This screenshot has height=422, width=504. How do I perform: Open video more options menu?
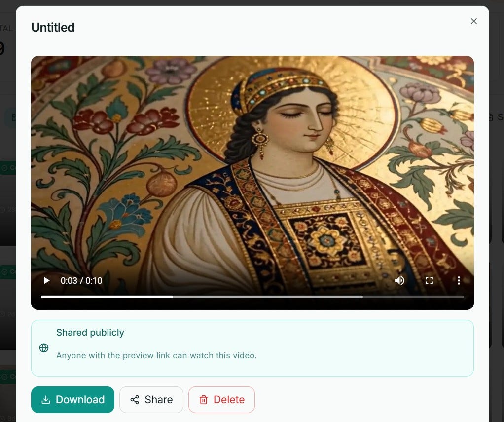(x=459, y=281)
